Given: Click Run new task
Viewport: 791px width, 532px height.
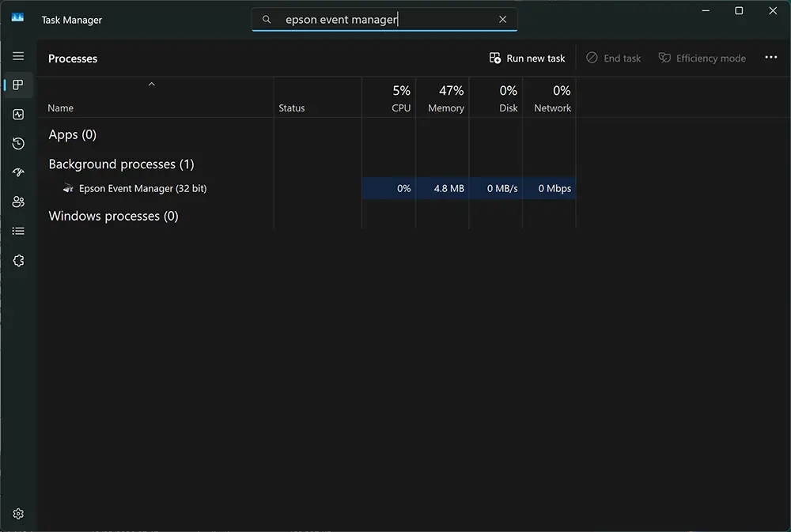Looking at the screenshot, I should [x=527, y=58].
